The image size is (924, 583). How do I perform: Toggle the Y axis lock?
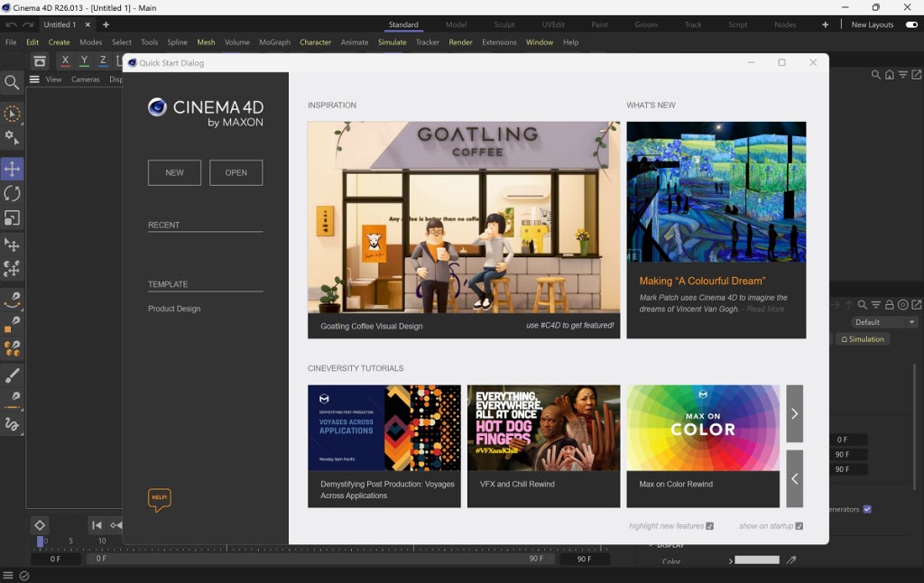pos(84,60)
